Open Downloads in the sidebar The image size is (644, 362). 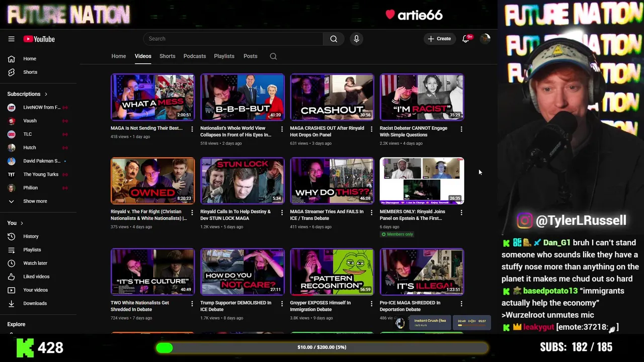38,303
